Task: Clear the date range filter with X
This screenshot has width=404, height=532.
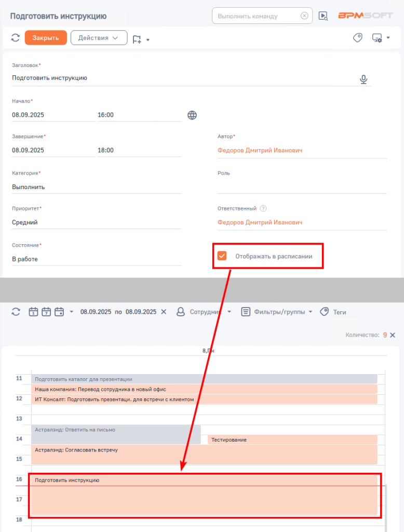Action: coord(164,312)
